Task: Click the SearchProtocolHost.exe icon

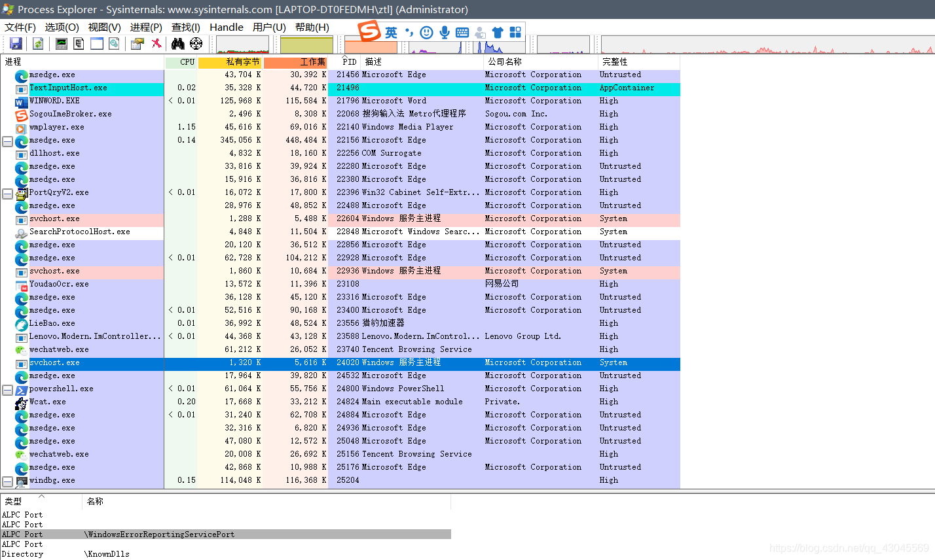Action: point(21,232)
